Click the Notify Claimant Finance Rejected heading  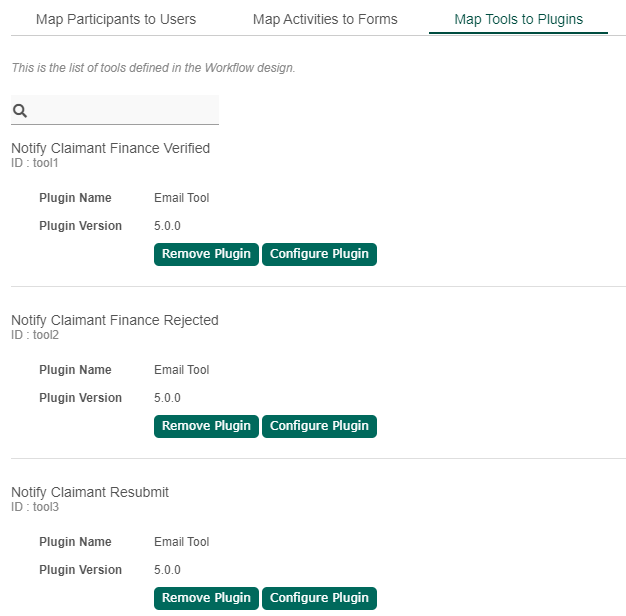click(x=114, y=320)
